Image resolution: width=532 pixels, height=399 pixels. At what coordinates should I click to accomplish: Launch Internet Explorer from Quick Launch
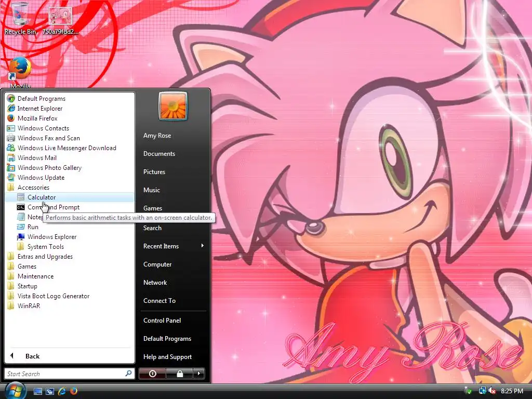62,391
